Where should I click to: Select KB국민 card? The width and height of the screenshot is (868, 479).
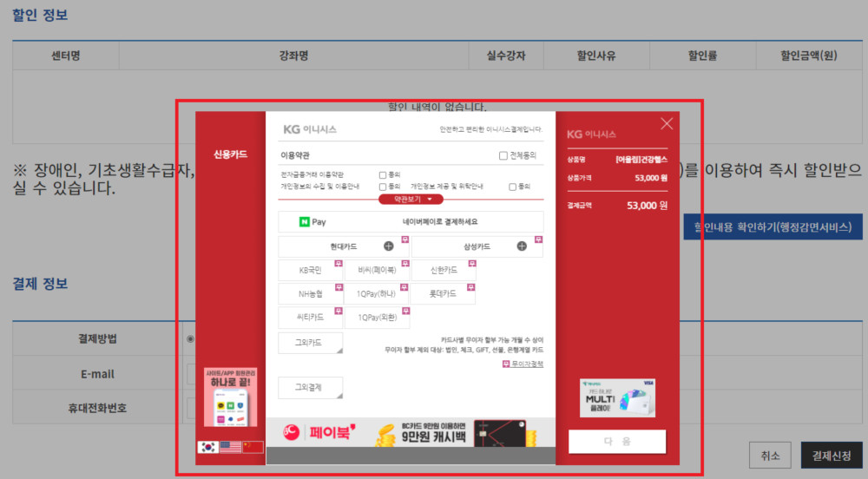point(310,271)
